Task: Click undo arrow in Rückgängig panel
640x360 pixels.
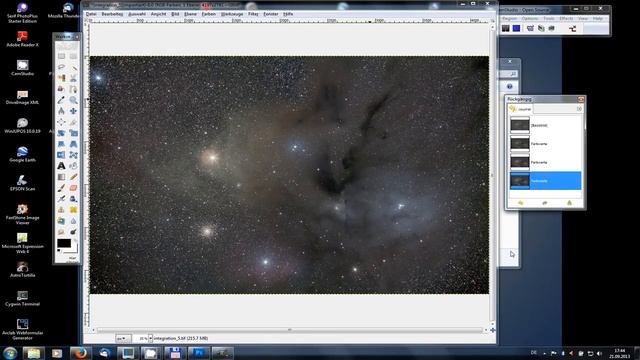Action: 521,203
